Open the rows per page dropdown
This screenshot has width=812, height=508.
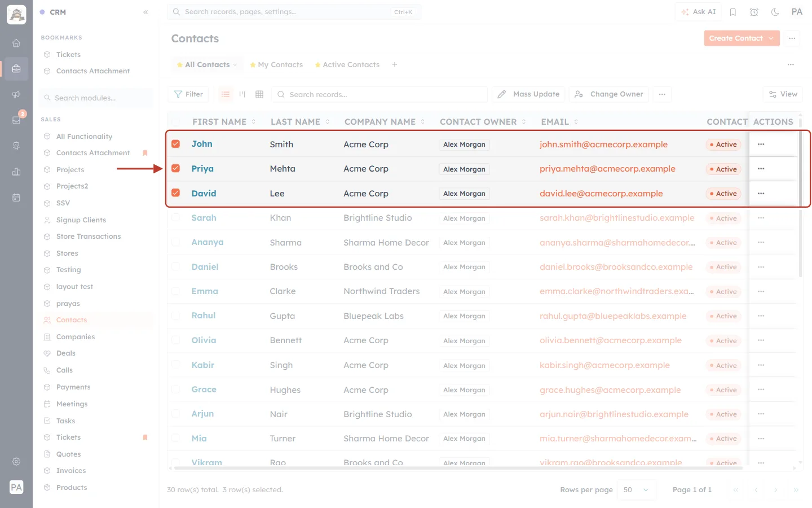tap(637, 490)
